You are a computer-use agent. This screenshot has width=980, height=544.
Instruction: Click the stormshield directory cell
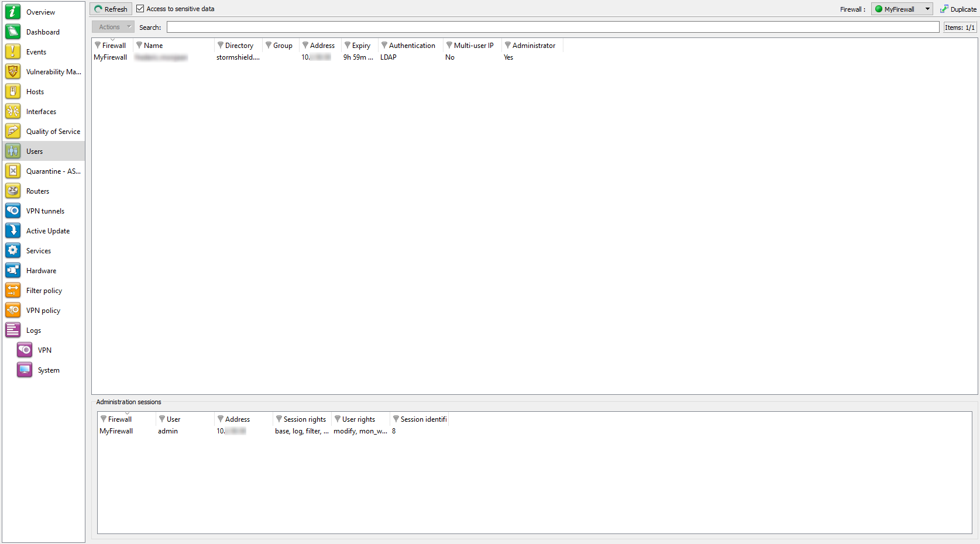pos(238,57)
